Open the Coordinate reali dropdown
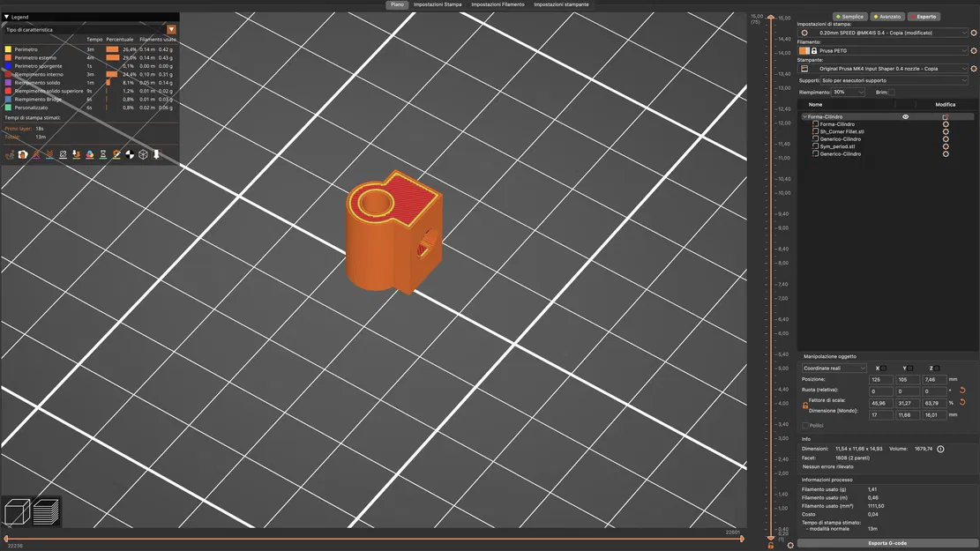Screen dimensions: 980x551 (834, 368)
